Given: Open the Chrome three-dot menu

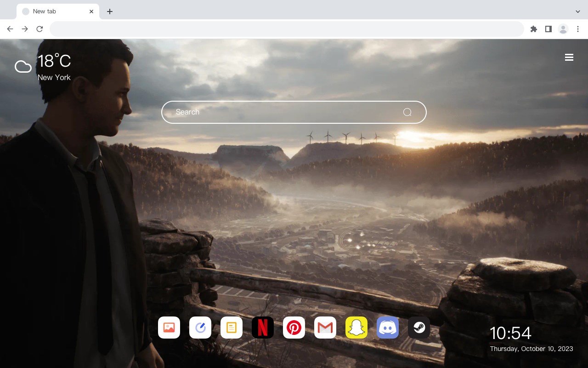Looking at the screenshot, I should (x=578, y=29).
